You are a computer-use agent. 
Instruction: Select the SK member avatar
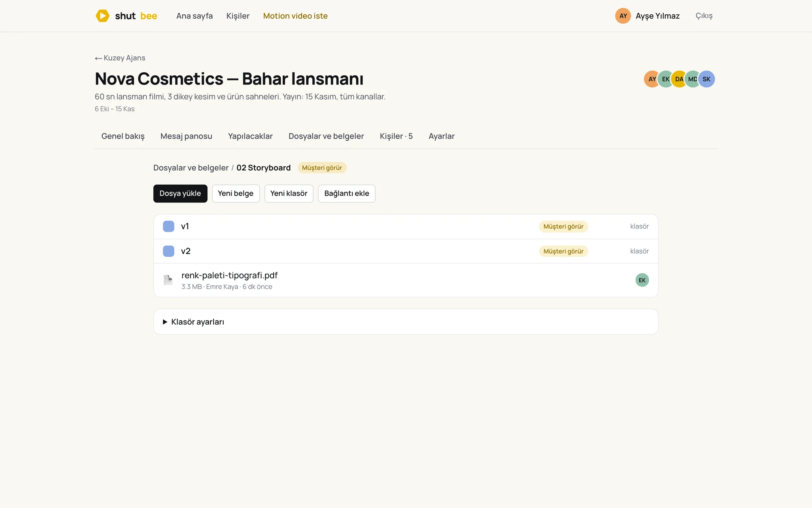[707, 79]
